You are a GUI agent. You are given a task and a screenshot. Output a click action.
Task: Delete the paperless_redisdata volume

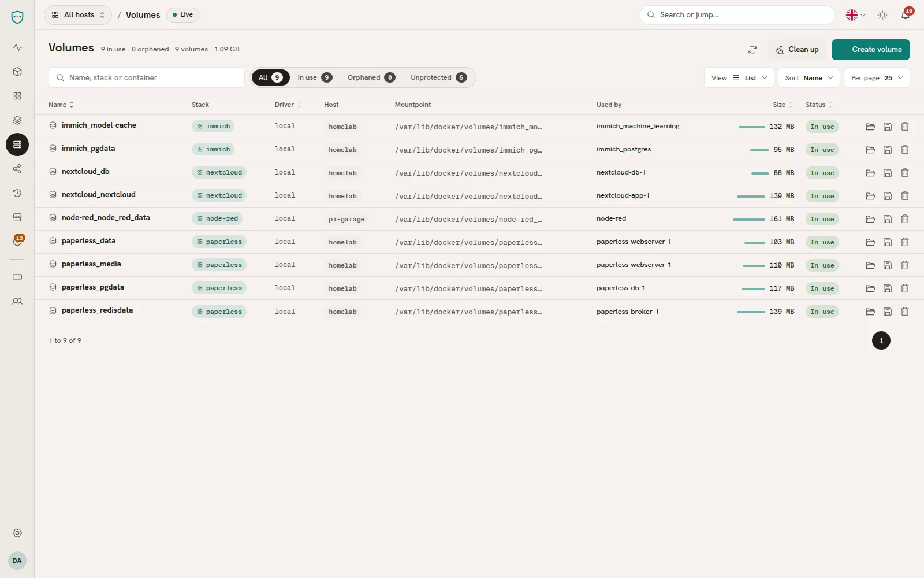pyautogui.click(x=905, y=312)
